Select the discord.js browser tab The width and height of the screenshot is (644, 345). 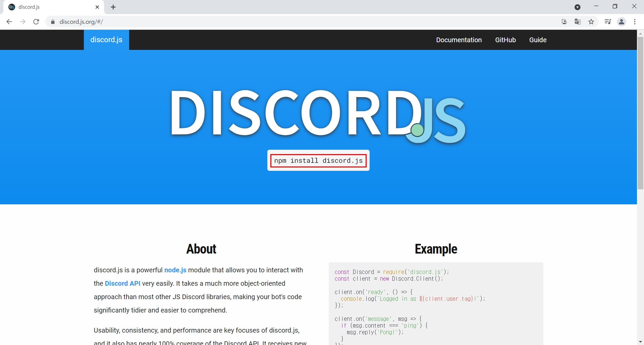54,7
